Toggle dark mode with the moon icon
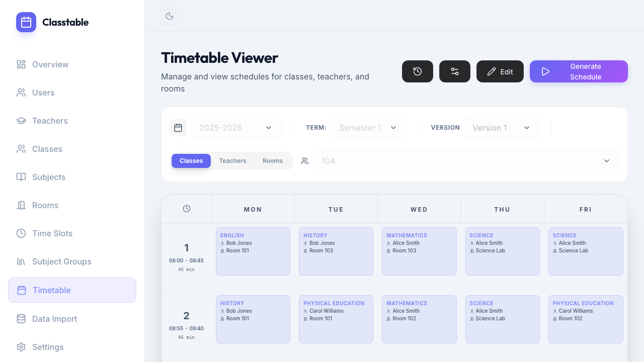 pos(170,16)
